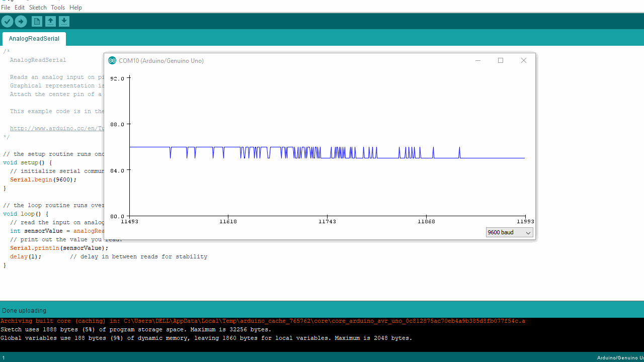644x362 pixels.
Task: Click the 80.0 y-axis label on the plot
Action: pyautogui.click(x=117, y=216)
